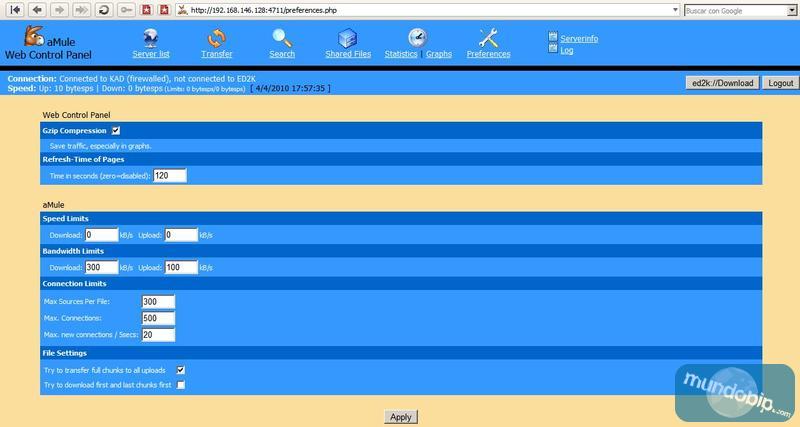The image size is (800, 427).
Task: Click the 'Connection Limits' heading
Action: coord(74,283)
